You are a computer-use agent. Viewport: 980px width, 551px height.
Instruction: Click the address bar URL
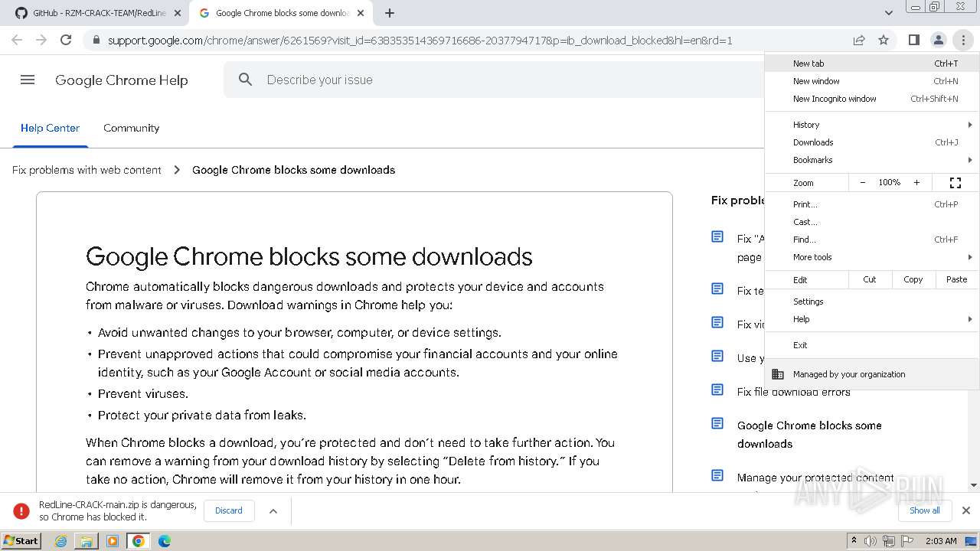tap(420, 41)
